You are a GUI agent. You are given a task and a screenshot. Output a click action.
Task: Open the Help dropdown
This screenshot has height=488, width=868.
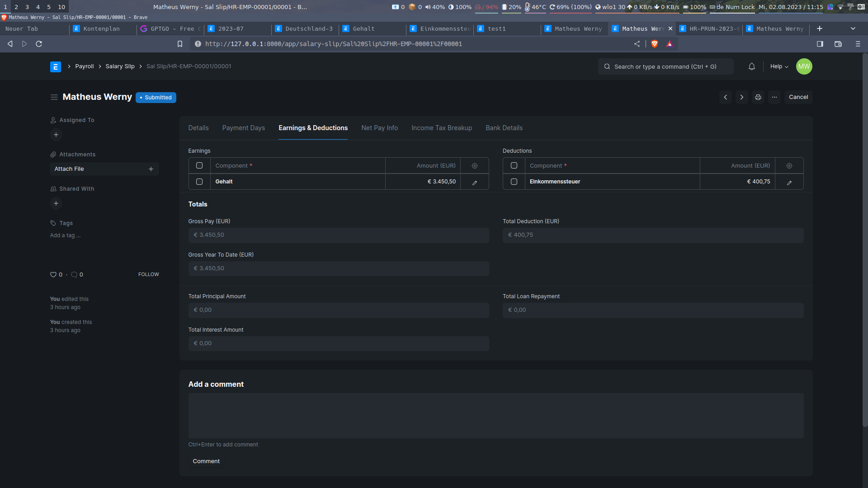(x=778, y=66)
